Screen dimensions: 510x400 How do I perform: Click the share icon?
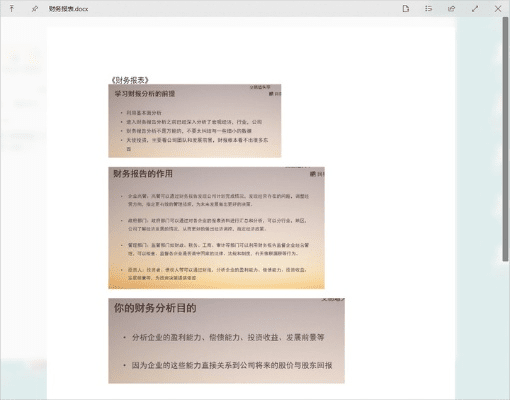451,9
